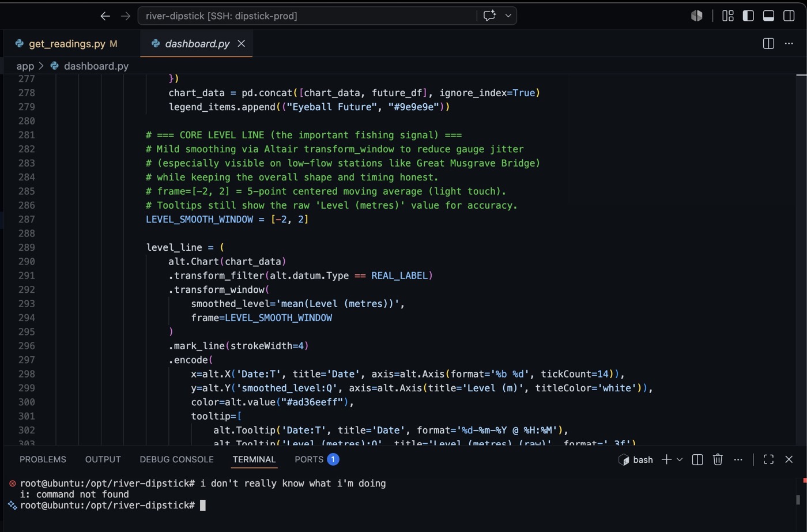Open the PROBLEMS panel tab
The width and height of the screenshot is (807, 532).
click(43, 459)
